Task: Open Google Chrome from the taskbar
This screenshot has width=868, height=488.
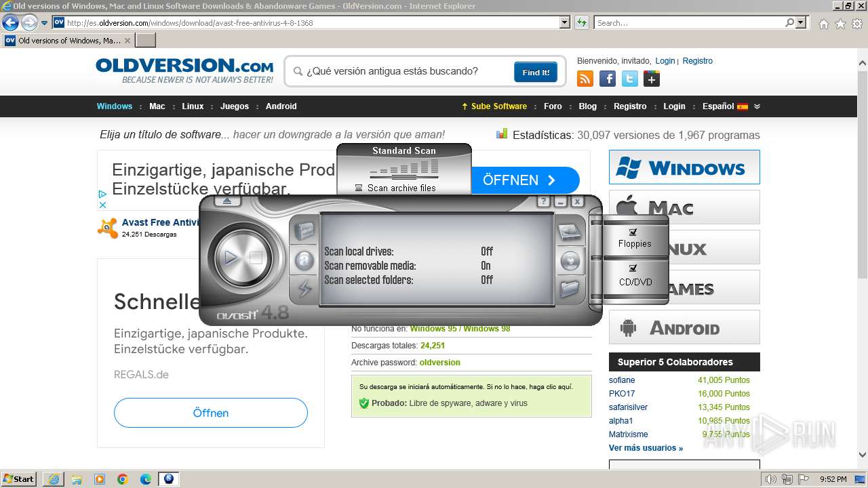Action: (x=123, y=479)
